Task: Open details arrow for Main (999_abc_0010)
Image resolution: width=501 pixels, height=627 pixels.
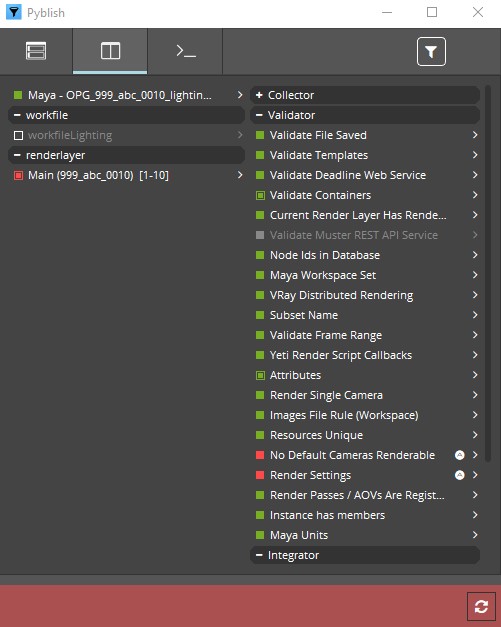Action: (x=240, y=175)
